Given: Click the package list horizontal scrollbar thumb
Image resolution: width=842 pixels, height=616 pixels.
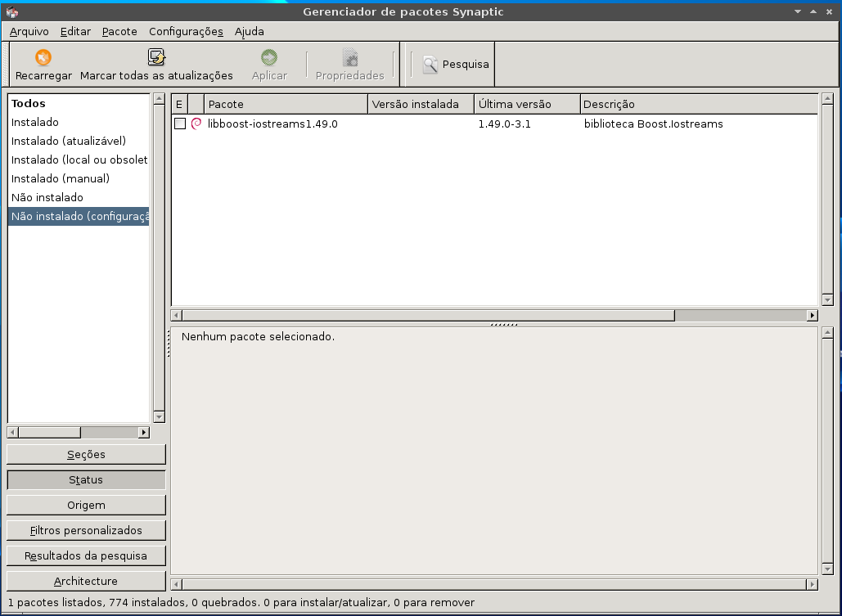Looking at the screenshot, I should [429, 315].
